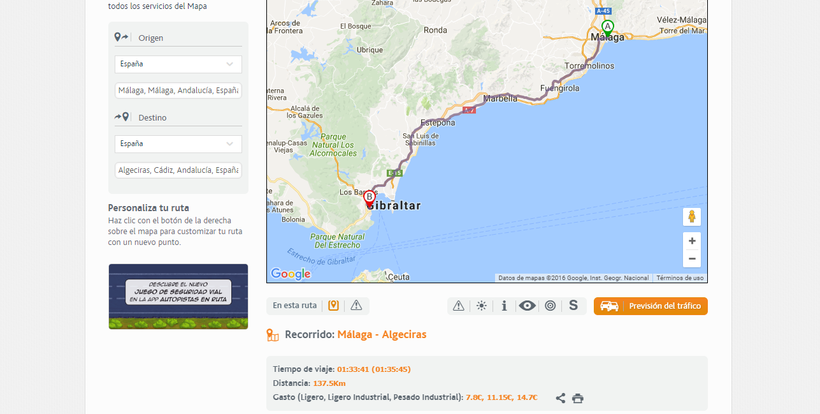
Task: Toggle the weather sun icon layer
Action: point(482,306)
